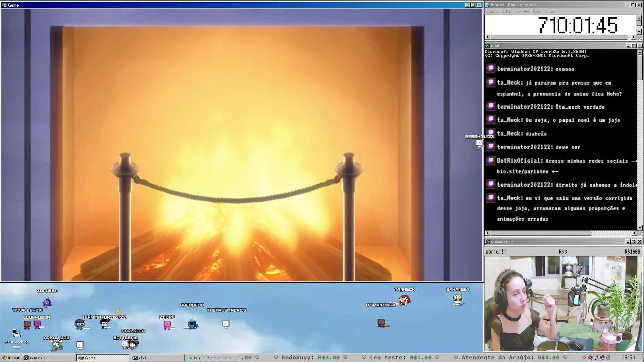644x362 pixels.
Task: Click the Game window title bar icon
Action: pos(4,5)
